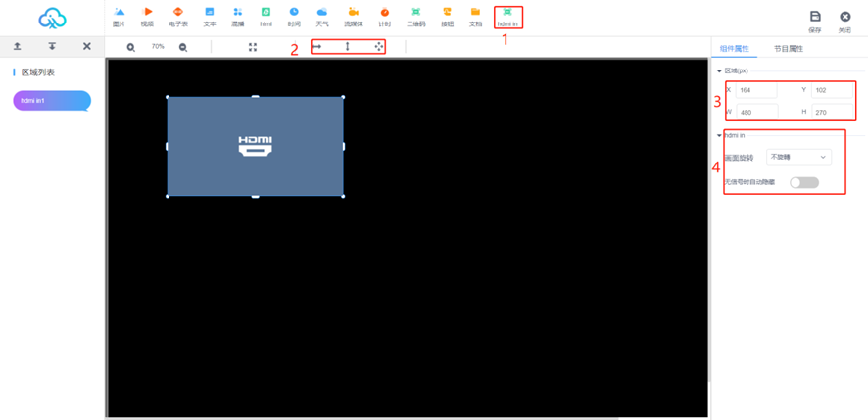The width and height of the screenshot is (868, 420).
Task: Select the 组件属性 tab
Action: pos(734,48)
